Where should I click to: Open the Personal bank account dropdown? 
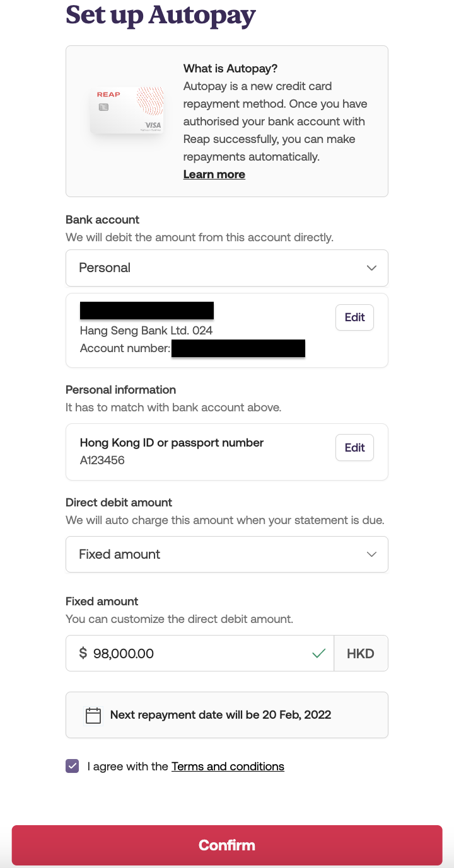click(226, 268)
